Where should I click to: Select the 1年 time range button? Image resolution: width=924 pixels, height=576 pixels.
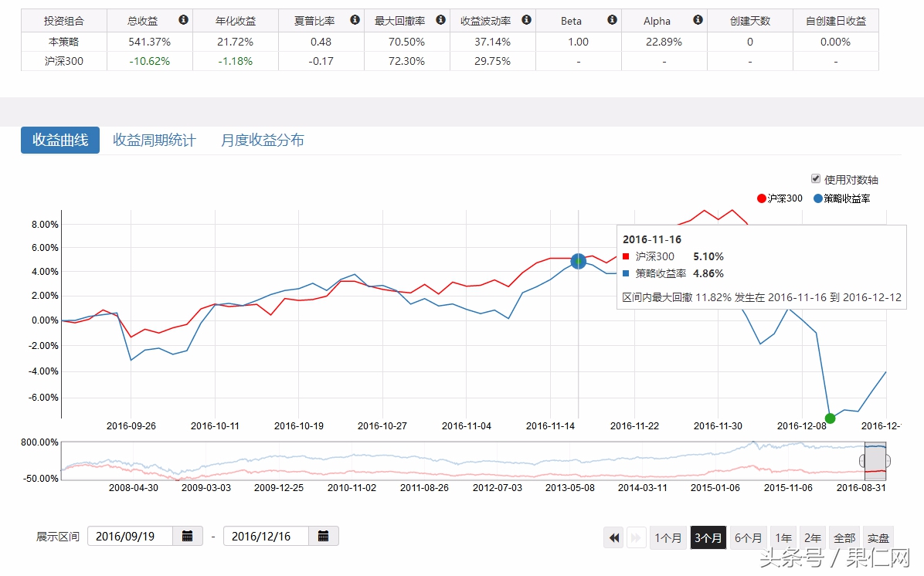(783, 537)
